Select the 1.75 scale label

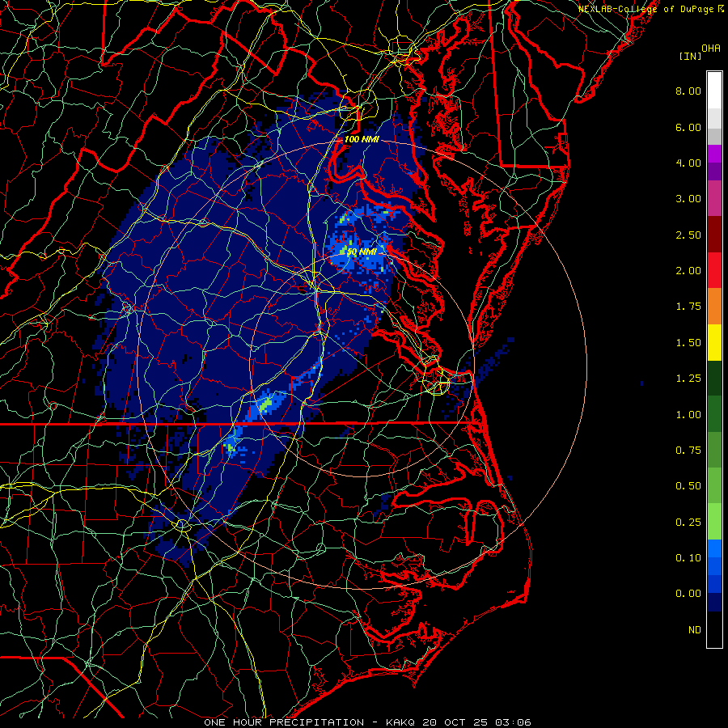coord(688,307)
